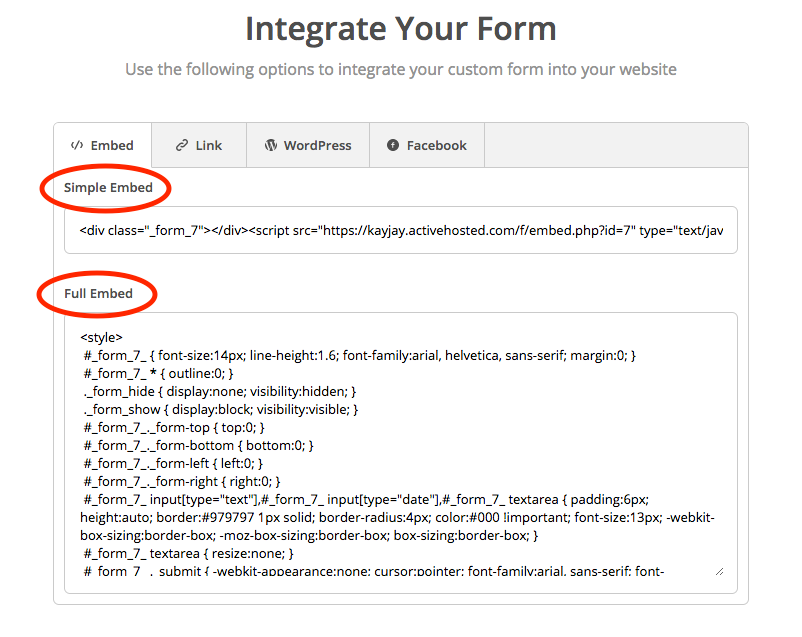Image resolution: width=802 pixels, height=637 pixels.
Task: Click the subtitle text below the heading
Action: coord(400,70)
